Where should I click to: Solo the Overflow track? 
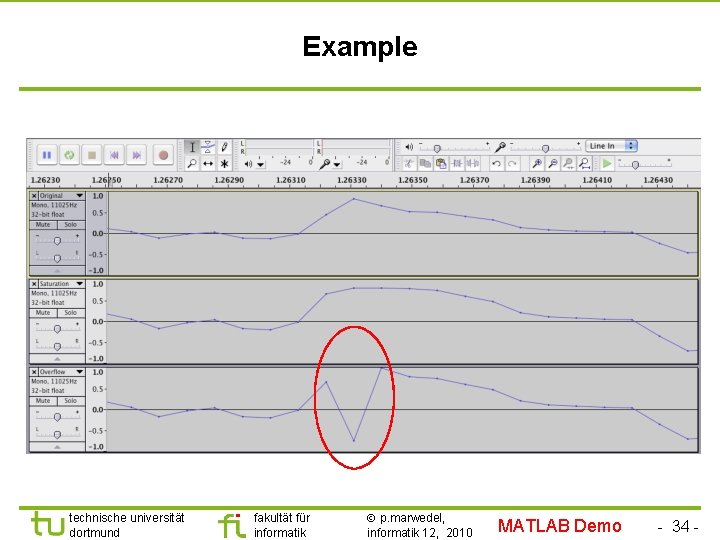(71, 401)
